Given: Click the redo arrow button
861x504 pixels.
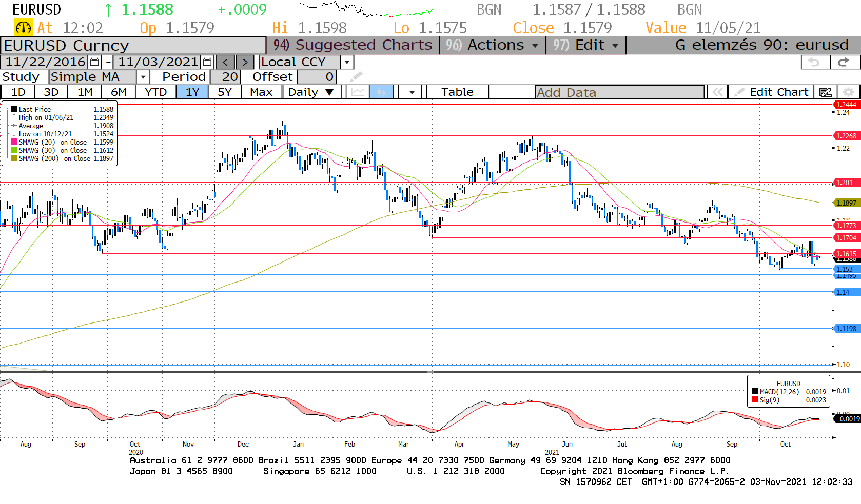Looking at the screenshot, I should (x=844, y=62).
